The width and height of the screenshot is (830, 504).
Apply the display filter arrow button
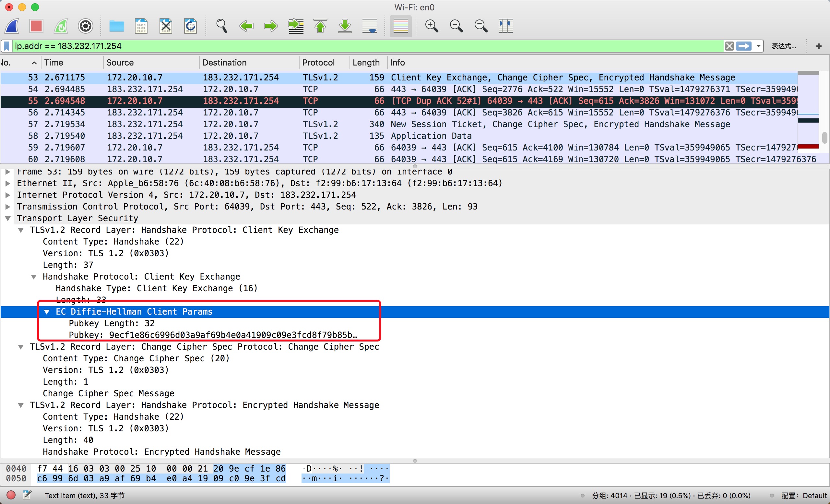click(744, 46)
